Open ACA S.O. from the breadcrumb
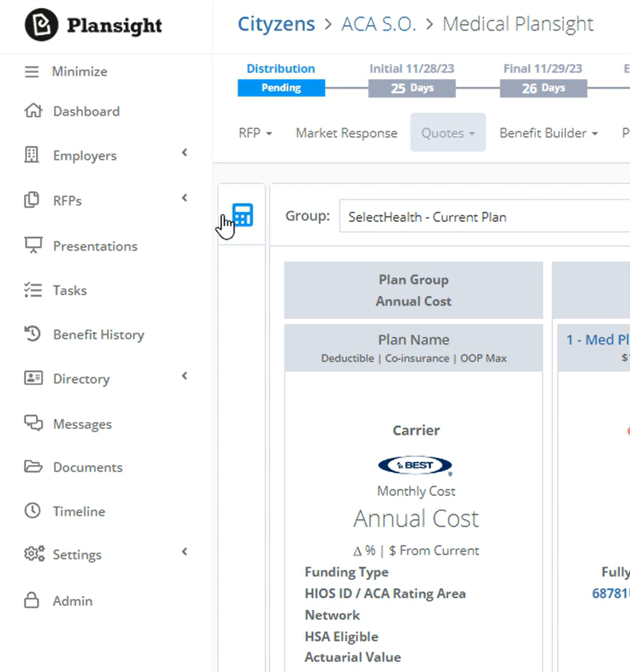The width and height of the screenshot is (630, 672). (x=378, y=24)
